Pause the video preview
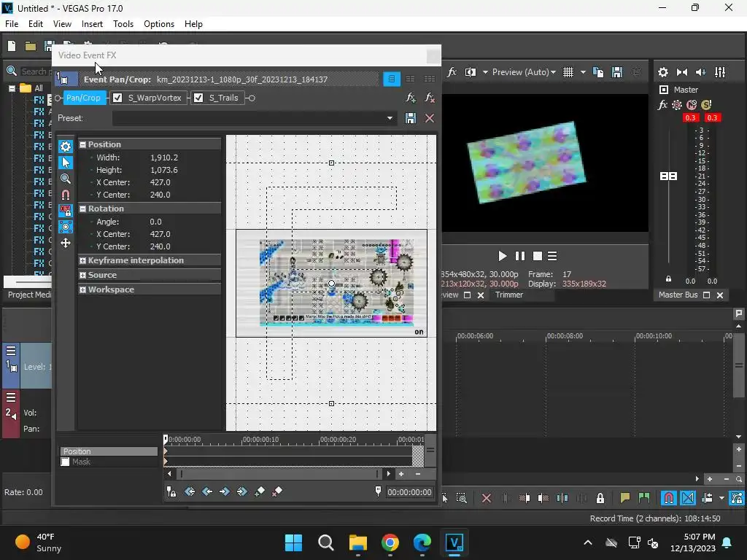 point(519,256)
